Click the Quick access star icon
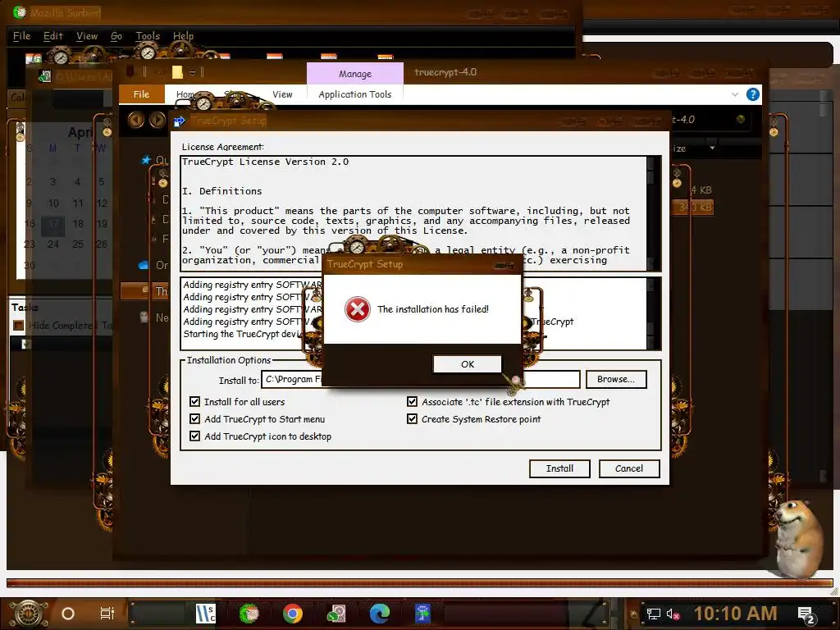This screenshot has width=840, height=630. point(146,160)
